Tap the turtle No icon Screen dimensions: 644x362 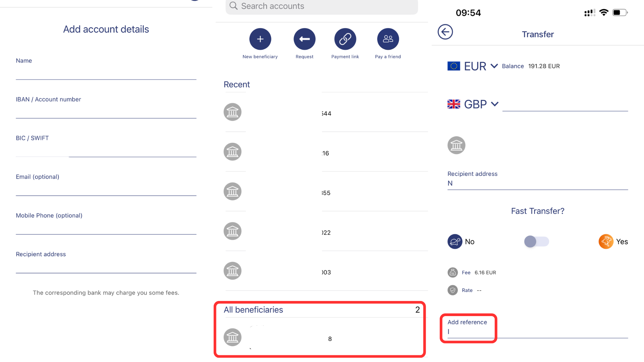pyautogui.click(x=455, y=241)
